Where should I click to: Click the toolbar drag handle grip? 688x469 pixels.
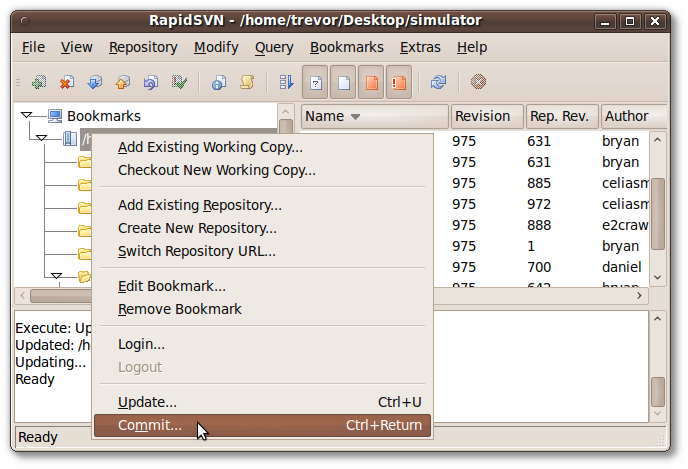click(18, 82)
